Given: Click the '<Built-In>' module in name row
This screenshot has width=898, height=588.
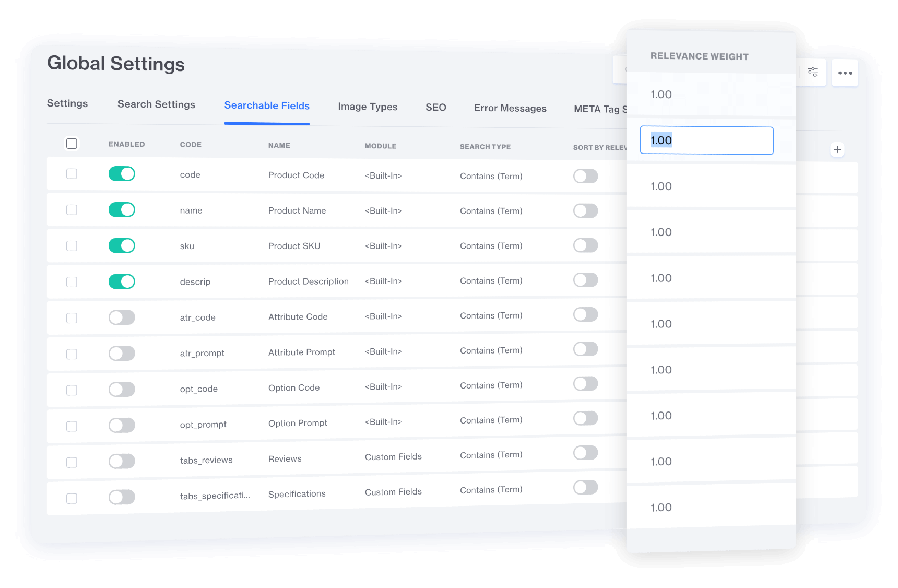Looking at the screenshot, I should (383, 211).
